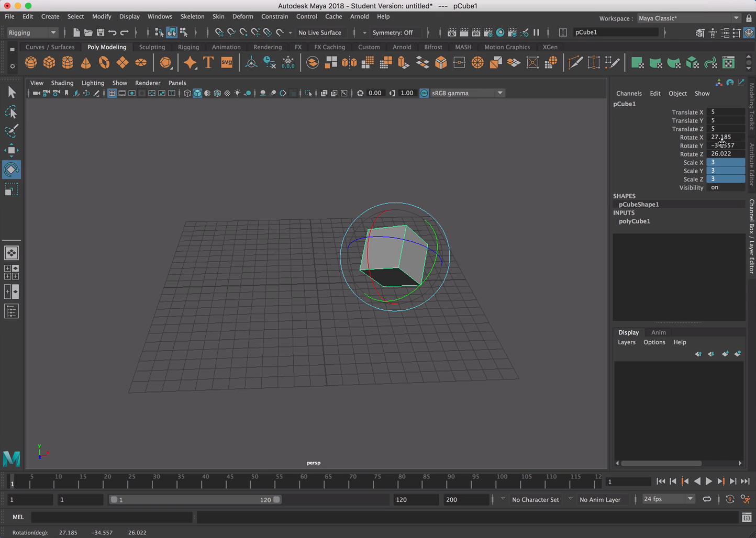Screen dimensions: 756x538
Task: Toggle sRGB gamma color management button
Action: point(424,93)
